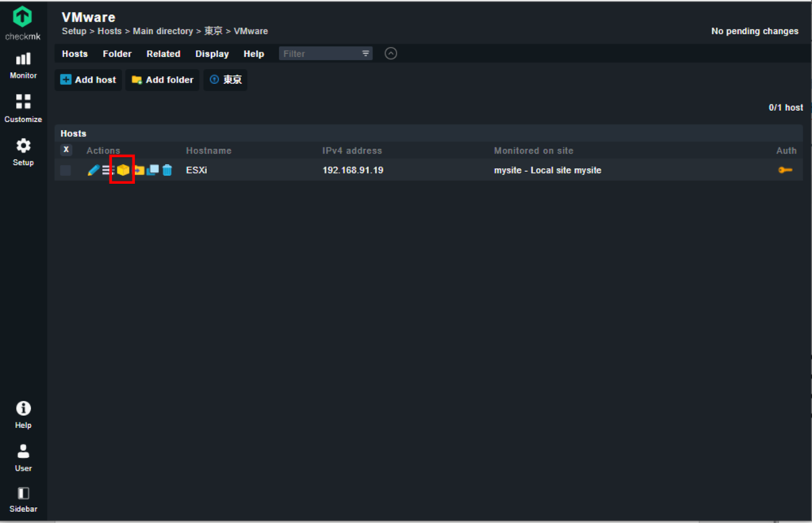812x523 pixels.
Task: Select the ESXi host checkbox
Action: click(66, 170)
